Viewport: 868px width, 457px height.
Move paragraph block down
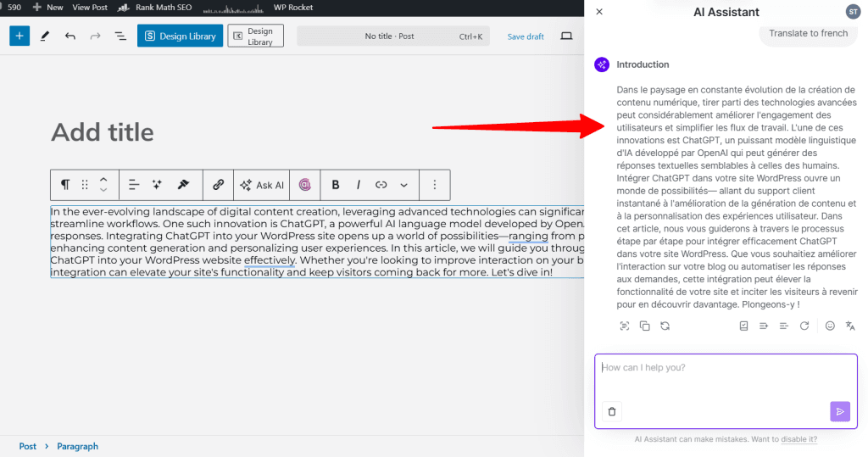103,190
